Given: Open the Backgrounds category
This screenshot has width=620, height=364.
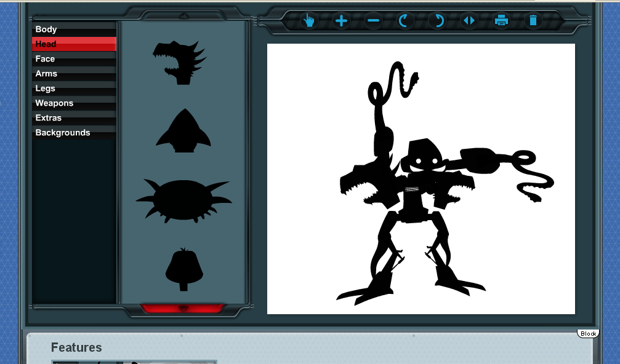Looking at the screenshot, I should (x=74, y=133).
